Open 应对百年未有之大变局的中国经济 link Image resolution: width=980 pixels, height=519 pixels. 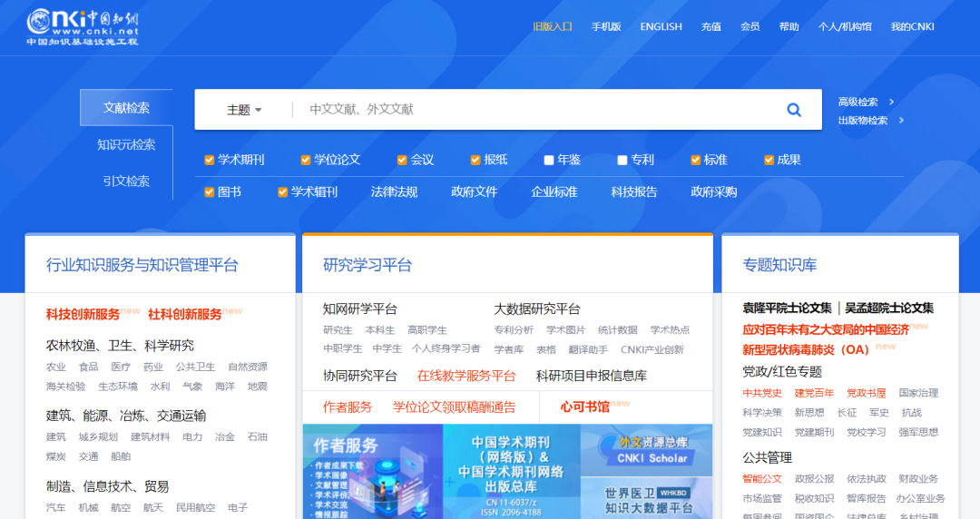(826, 329)
